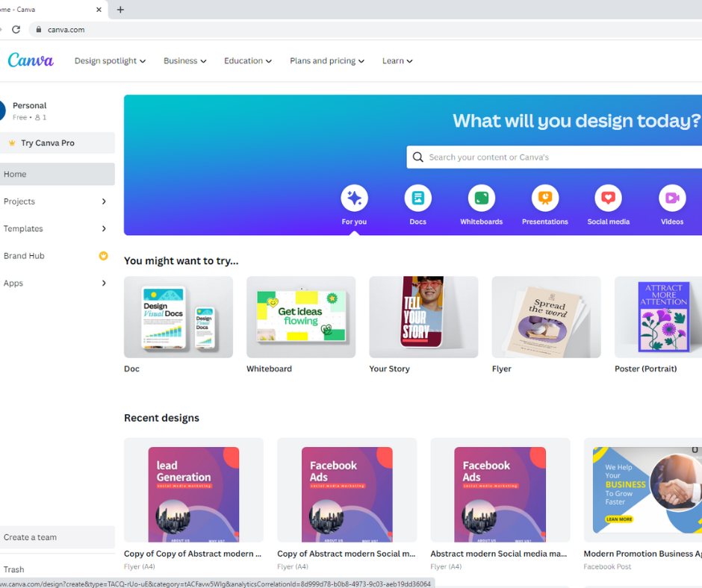The width and height of the screenshot is (702, 588).
Task: Open the Social media category icon
Action: pos(608,198)
